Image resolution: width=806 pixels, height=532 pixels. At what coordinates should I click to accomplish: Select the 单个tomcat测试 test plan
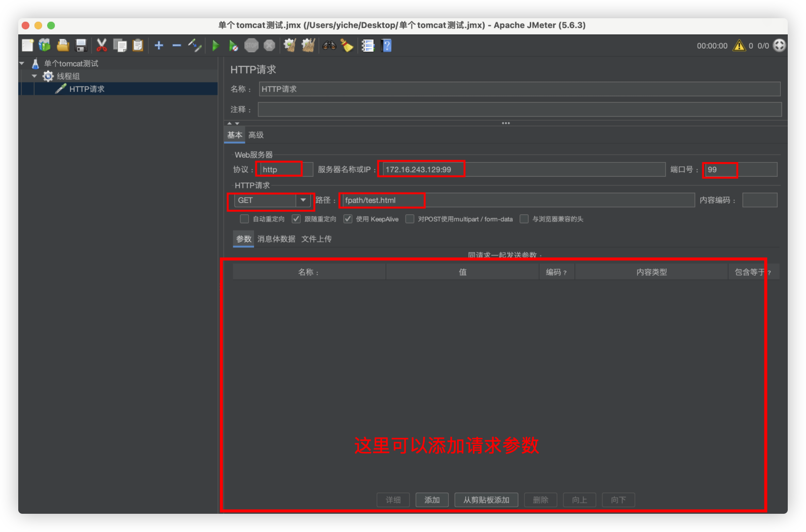tap(71, 63)
